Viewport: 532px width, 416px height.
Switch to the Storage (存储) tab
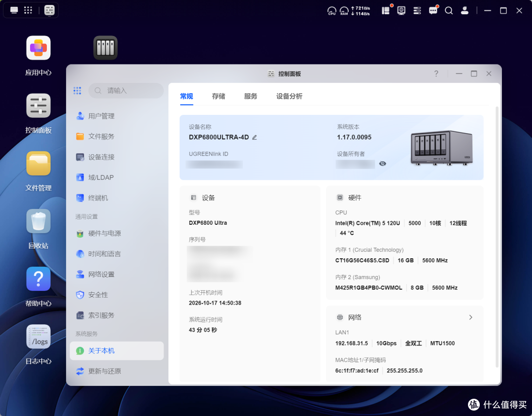click(x=219, y=97)
